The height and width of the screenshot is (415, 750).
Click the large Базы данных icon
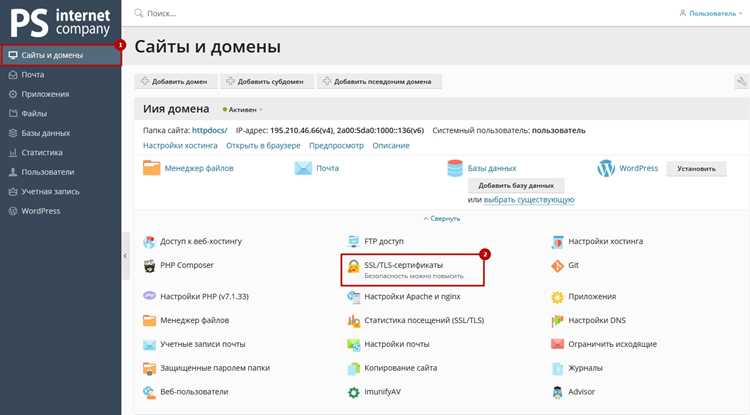(455, 168)
